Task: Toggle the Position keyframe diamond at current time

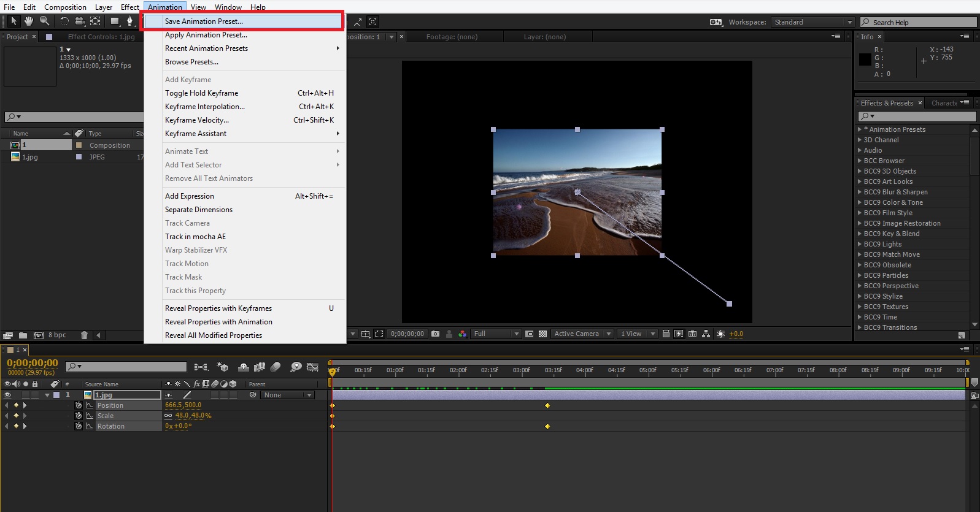Action: click(x=16, y=405)
